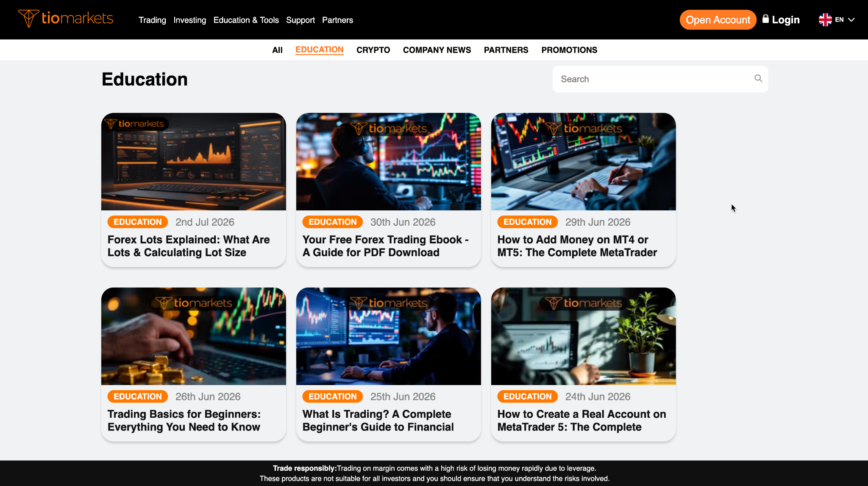Click title Trading Basics for Beginners
The height and width of the screenshot is (486, 868).
[x=184, y=421]
